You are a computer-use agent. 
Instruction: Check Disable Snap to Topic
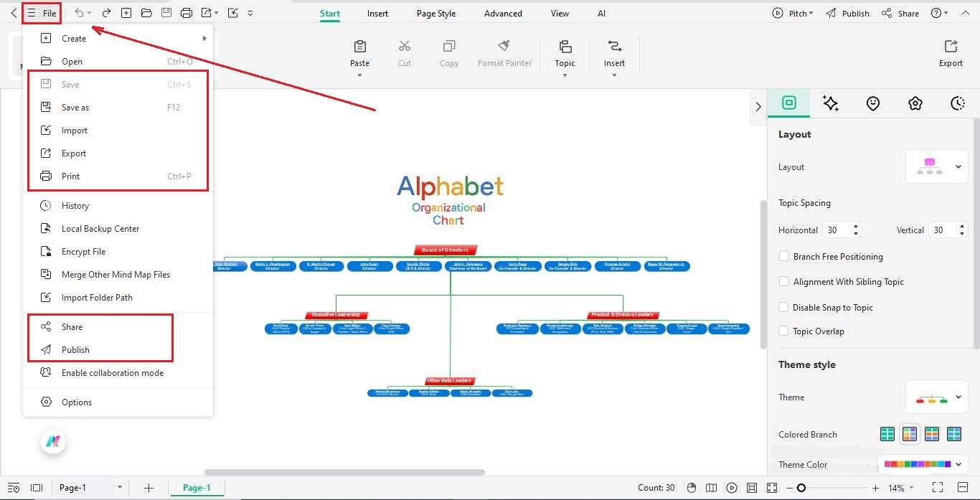pyautogui.click(x=784, y=307)
